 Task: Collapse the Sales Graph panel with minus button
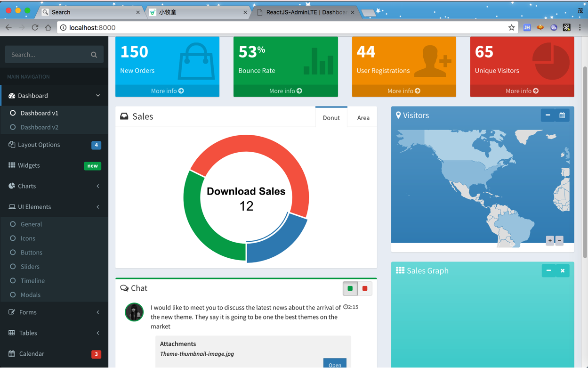tap(548, 271)
